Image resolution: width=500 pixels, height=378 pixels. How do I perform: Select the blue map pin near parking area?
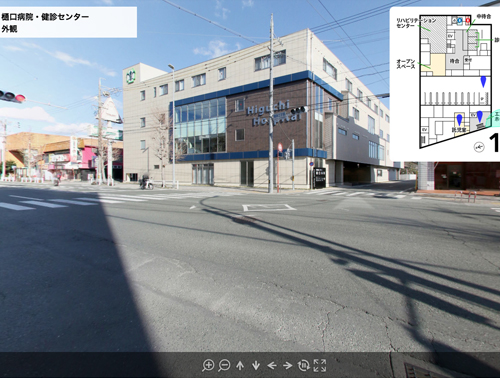[x=483, y=82]
